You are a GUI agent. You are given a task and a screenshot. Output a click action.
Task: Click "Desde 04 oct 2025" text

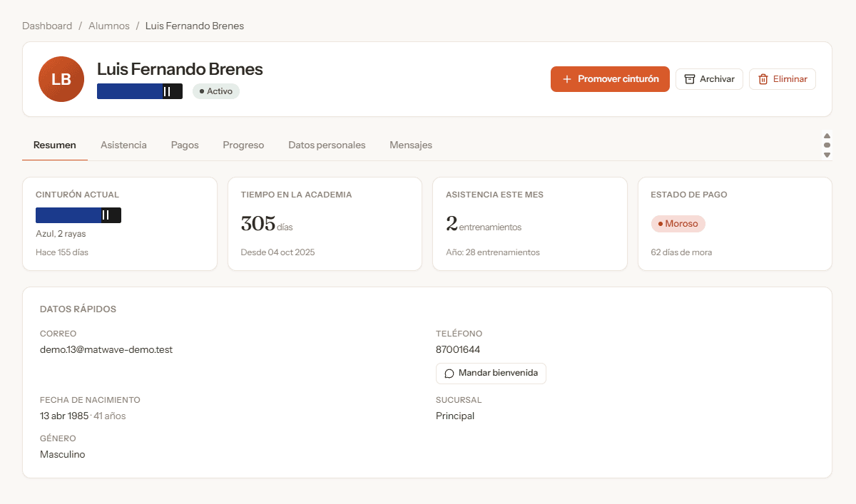click(277, 252)
